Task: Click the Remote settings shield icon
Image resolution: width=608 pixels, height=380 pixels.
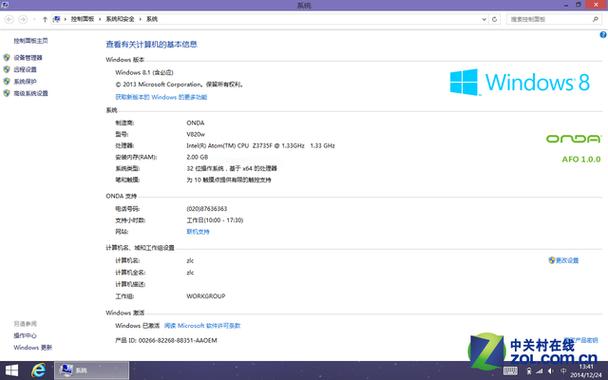Action: [7, 69]
